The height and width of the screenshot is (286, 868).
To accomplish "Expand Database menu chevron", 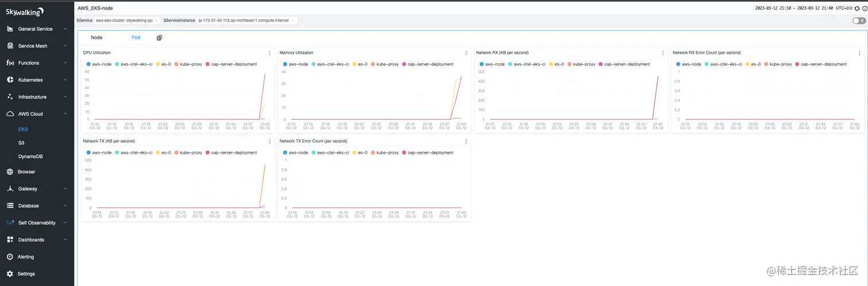I will (65, 206).
